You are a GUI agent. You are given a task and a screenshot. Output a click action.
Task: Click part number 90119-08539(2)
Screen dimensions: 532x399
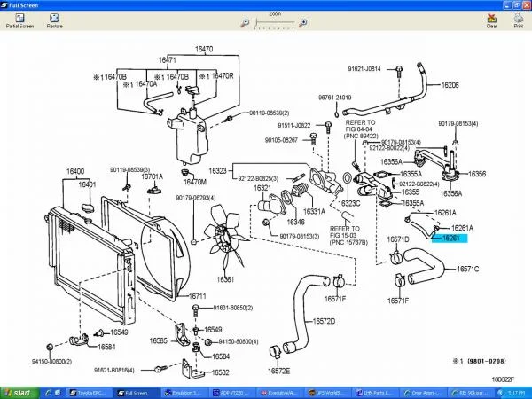pos(270,113)
